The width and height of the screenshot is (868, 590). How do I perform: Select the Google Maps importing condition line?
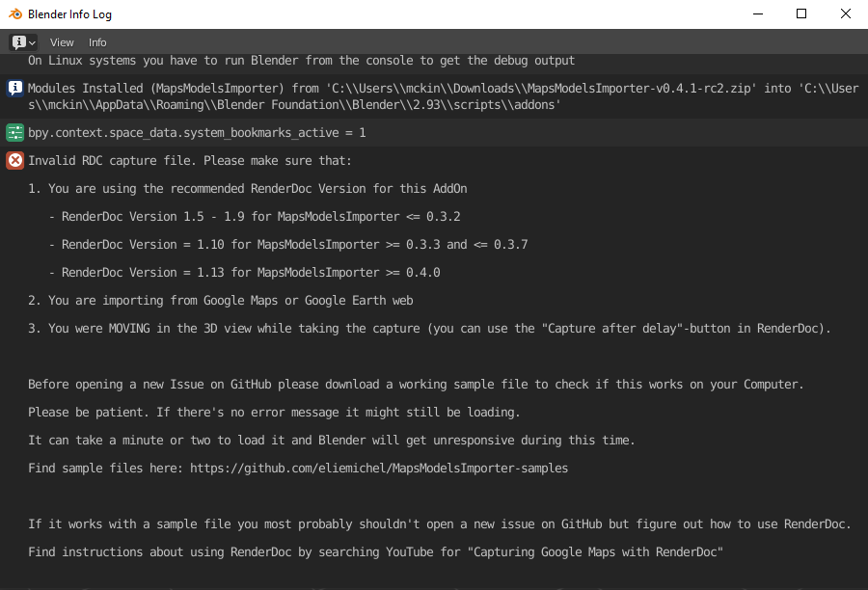222,300
